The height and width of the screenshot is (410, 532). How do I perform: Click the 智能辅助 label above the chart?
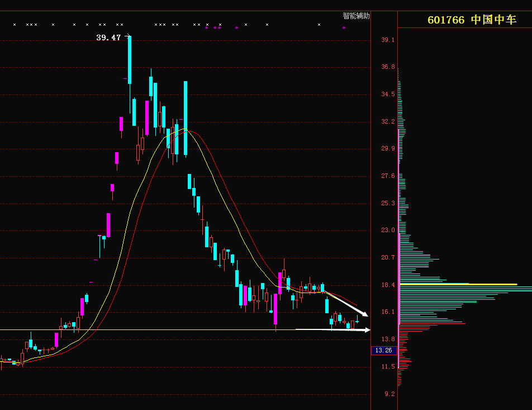356,16
